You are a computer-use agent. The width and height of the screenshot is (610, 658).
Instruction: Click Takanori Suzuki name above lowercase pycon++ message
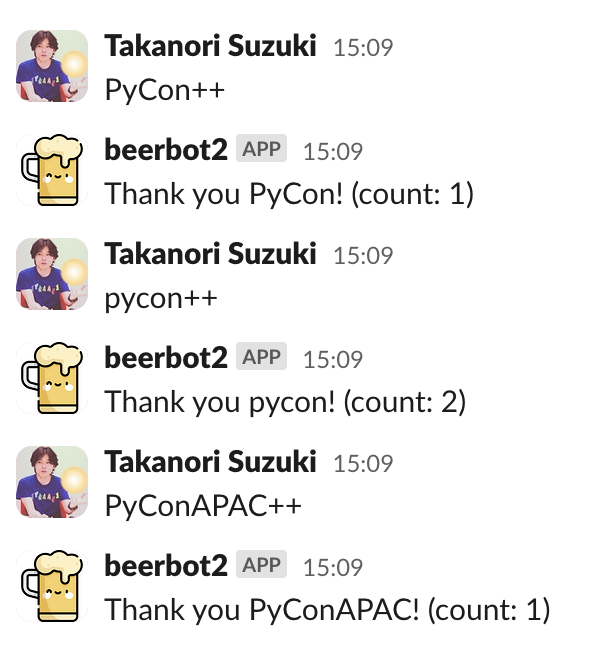point(210,254)
